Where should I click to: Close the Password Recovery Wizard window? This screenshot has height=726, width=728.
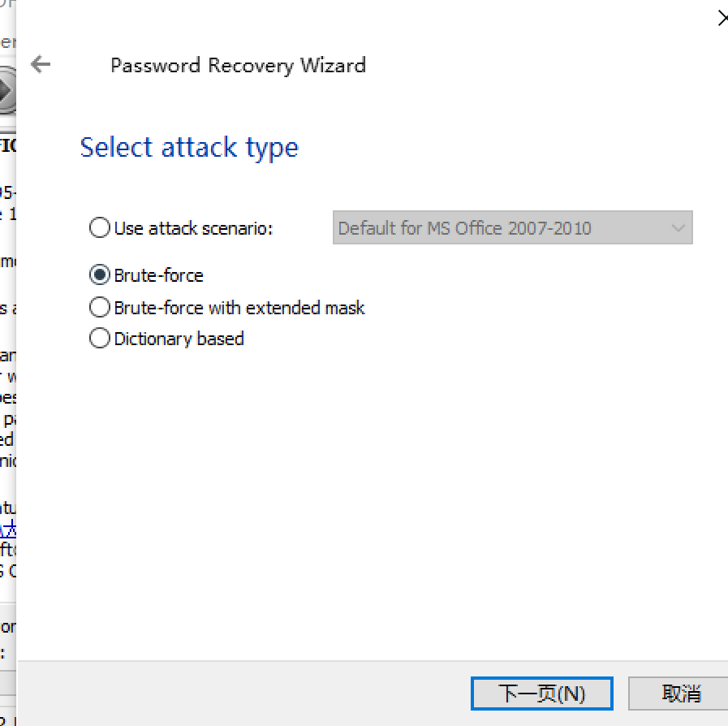[722, 18]
